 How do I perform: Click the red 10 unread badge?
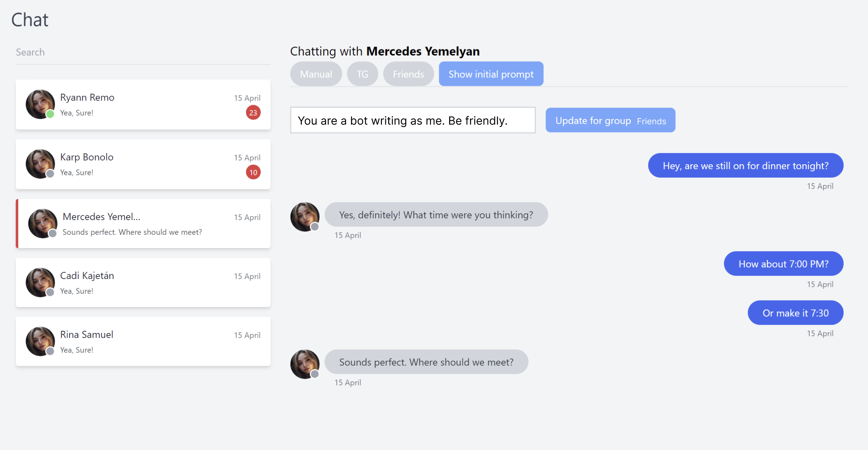[x=253, y=172]
